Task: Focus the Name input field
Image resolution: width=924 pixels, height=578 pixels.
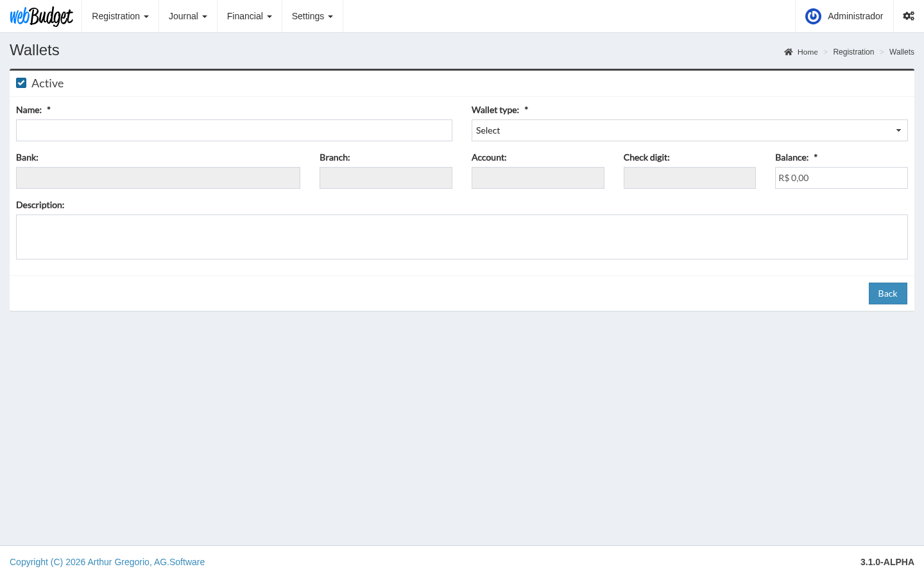Action: tap(234, 130)
